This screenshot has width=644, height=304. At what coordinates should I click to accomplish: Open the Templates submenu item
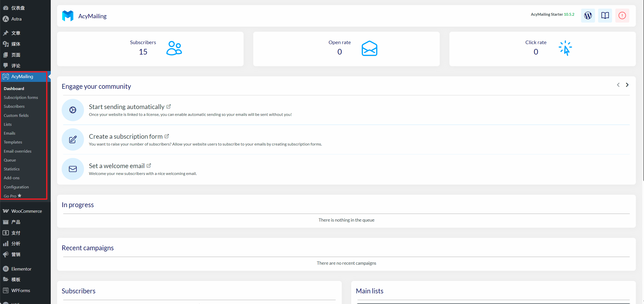pyautogui.click(x=13, y=142)
